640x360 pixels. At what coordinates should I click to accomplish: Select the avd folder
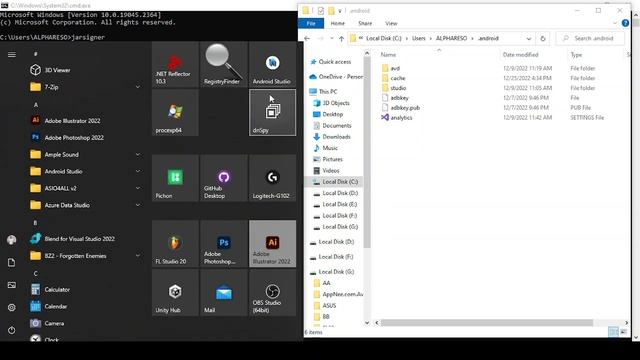pyautogui.click(x=395, y=68)
